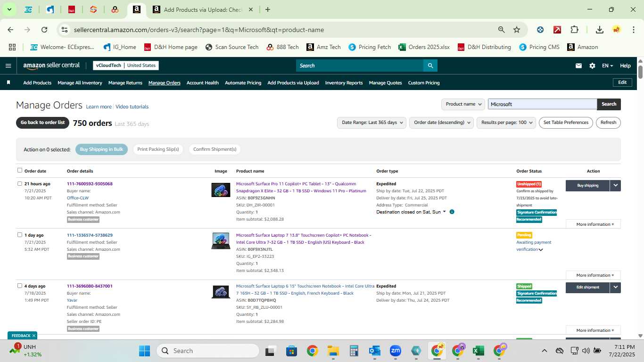Viewport: 644px width, 362px height.
Task: Bookmark this page with star icon
Action: (x=517, y=30)
